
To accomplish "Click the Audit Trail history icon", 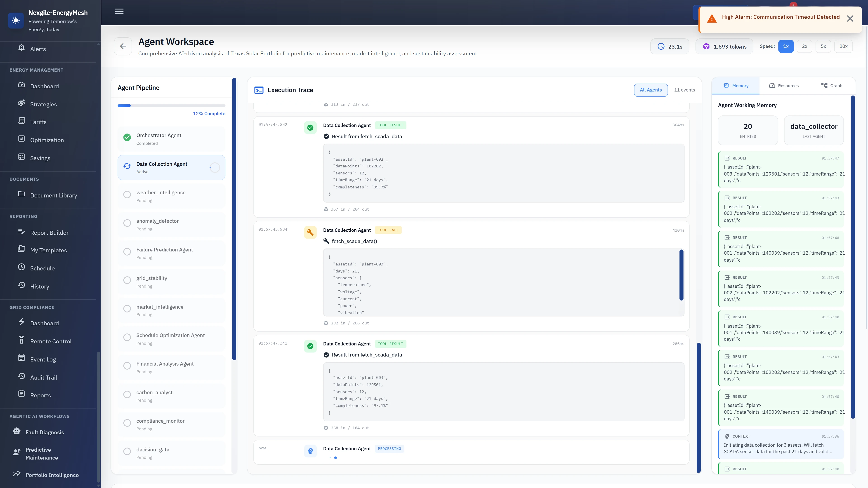I will pos(21,377).
